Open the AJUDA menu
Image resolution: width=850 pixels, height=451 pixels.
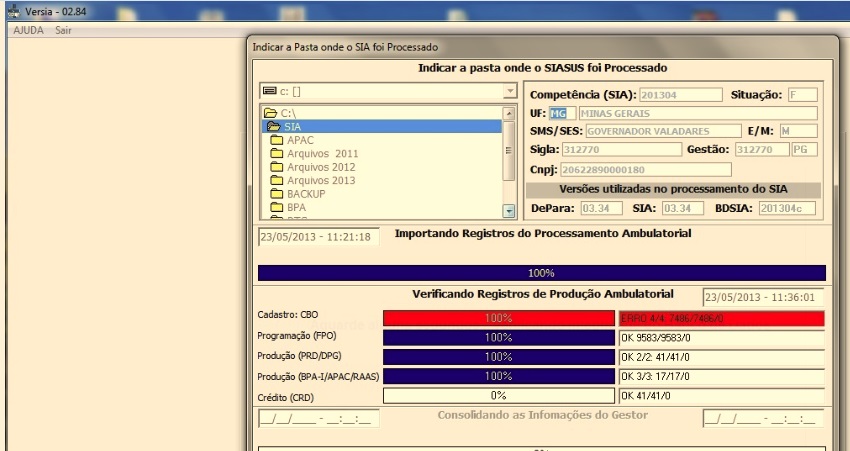[x=28, y=30]
